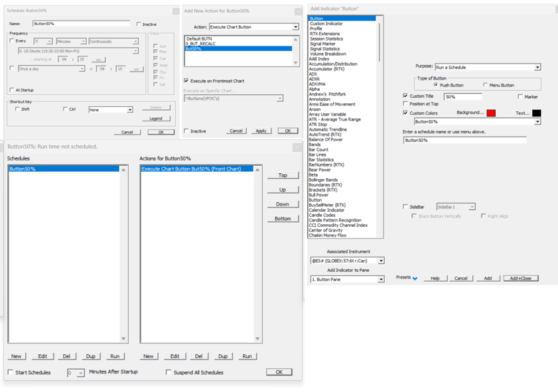The image size is (558, 392).
Task: Choose the Menu Button radio option
Action: (486, 86)
